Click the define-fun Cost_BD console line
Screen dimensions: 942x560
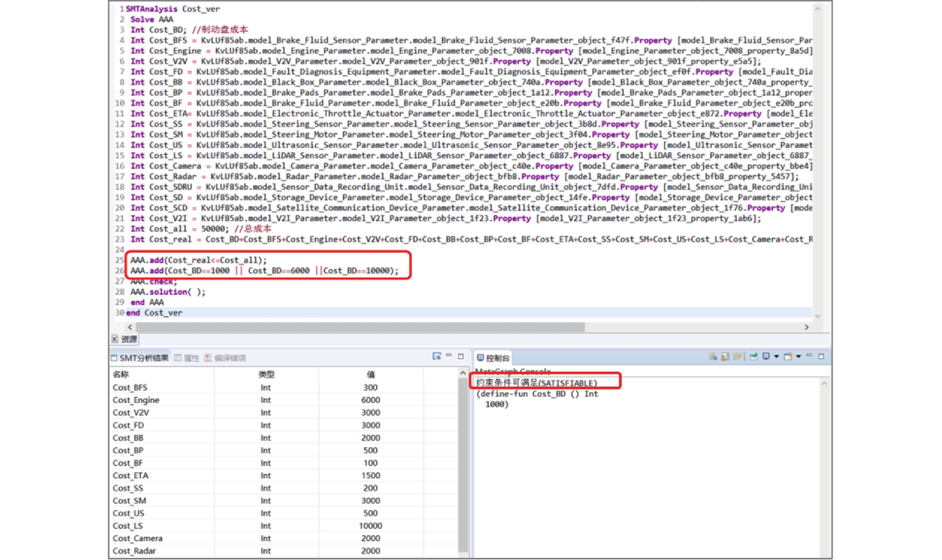point(537,394)
